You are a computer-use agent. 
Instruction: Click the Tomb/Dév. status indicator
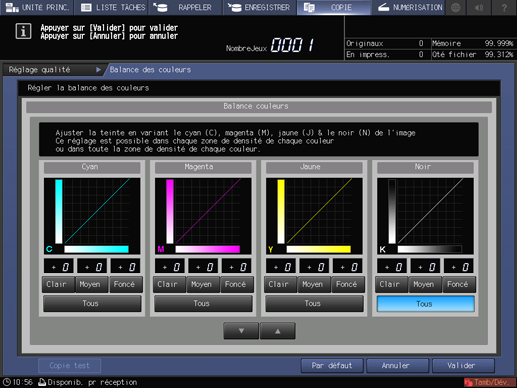(489, 382)
